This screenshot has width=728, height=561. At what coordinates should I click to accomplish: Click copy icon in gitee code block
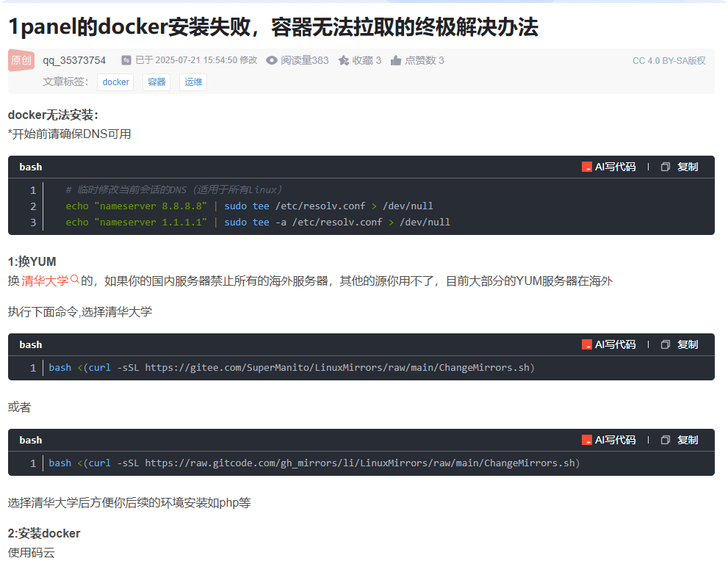click(666, 344)
